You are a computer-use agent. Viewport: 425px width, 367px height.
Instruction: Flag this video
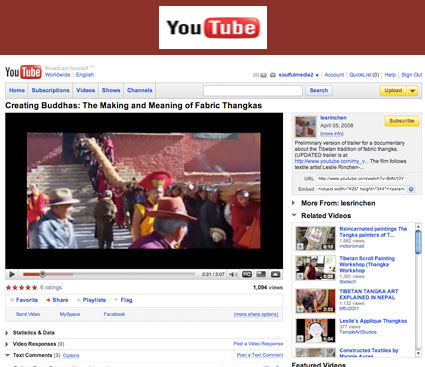[x=123, y=300]
